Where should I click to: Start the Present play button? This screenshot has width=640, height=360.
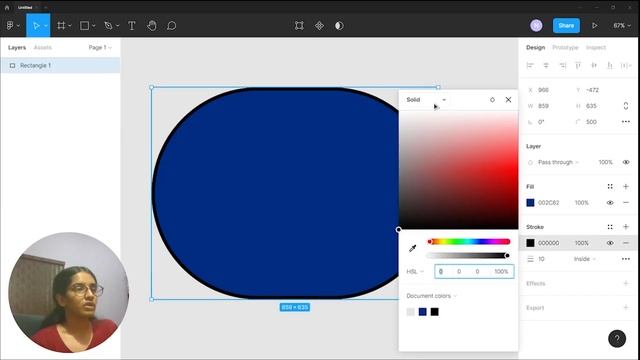click(x=595, y=25)
